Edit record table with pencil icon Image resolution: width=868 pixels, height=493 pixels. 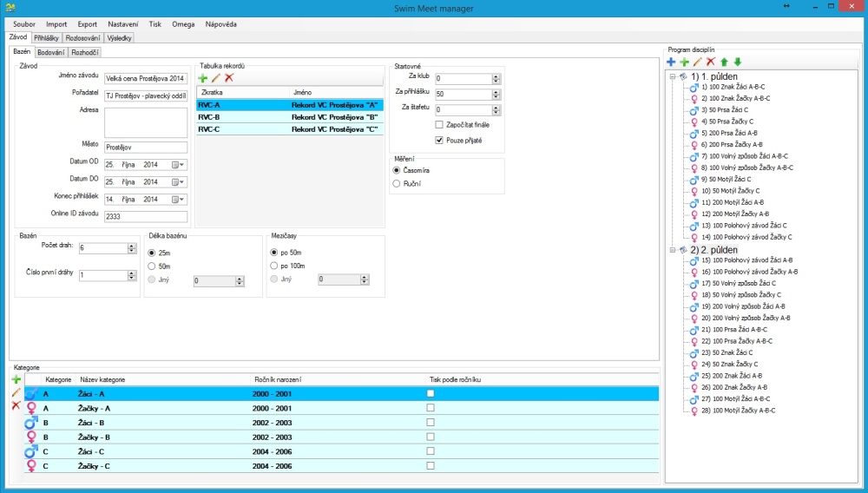(x=216, y=78)
